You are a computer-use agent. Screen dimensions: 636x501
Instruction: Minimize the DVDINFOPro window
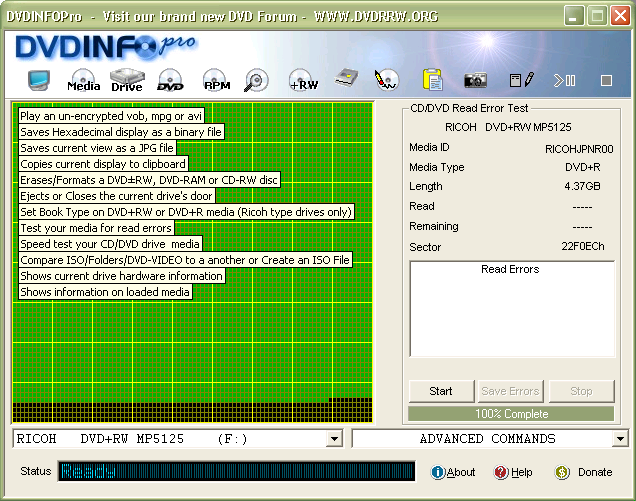pos(574,16)
